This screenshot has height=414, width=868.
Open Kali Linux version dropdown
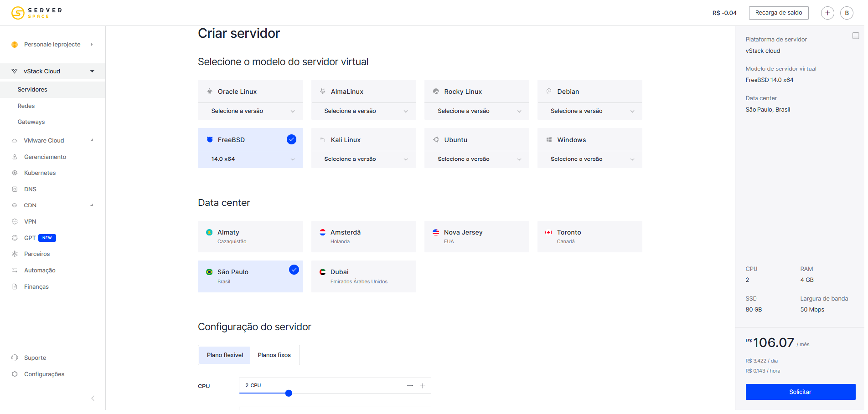[364, 159]
